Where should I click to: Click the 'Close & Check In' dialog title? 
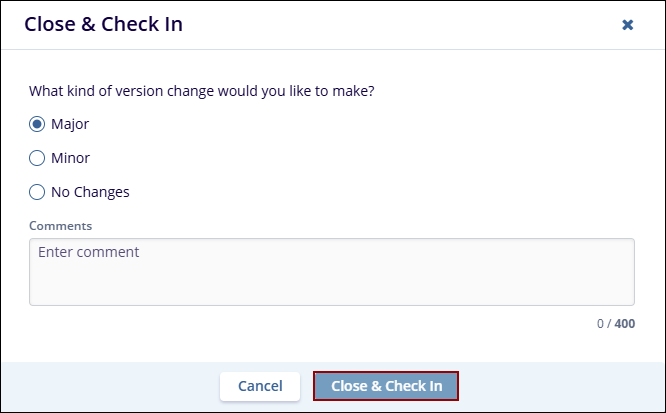point(103,25)
